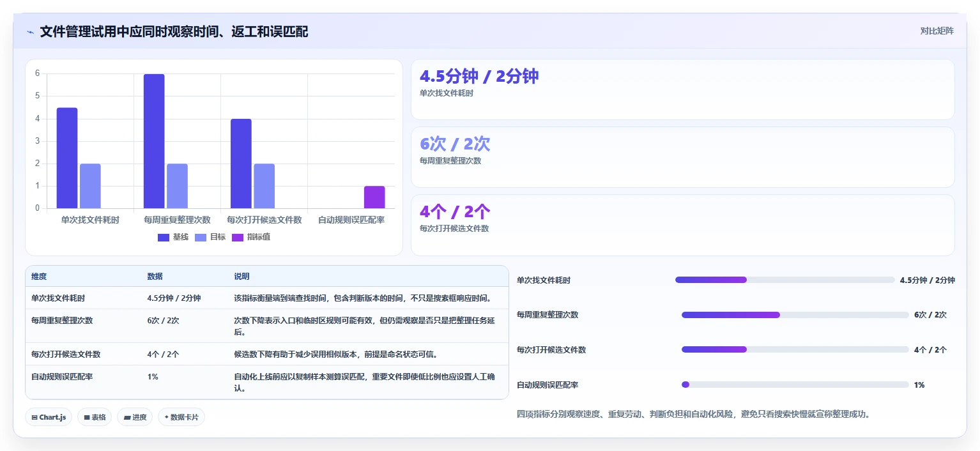Click the 基线 bar for 单次找文件耗时

(x=67, y=158)
